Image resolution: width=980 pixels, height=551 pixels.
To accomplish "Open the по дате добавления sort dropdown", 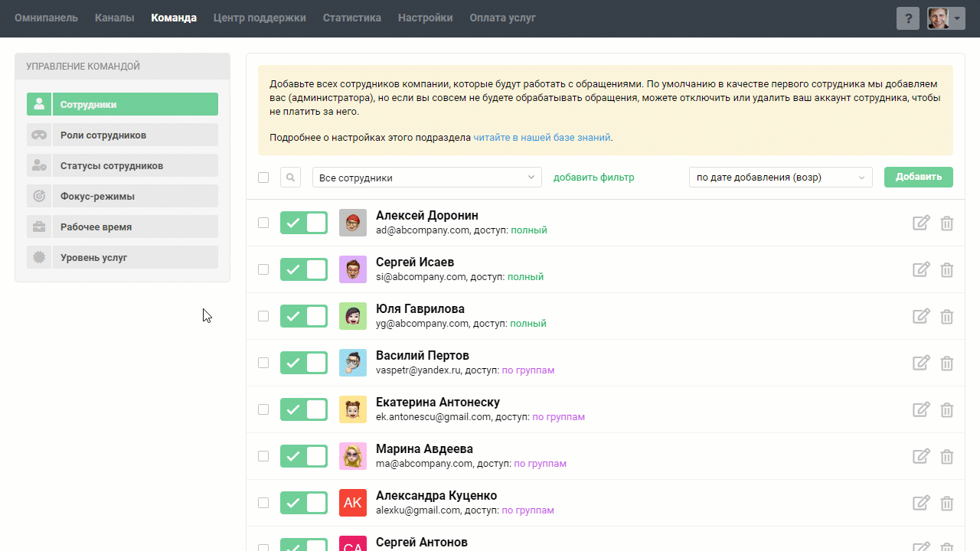I will 780,178.
